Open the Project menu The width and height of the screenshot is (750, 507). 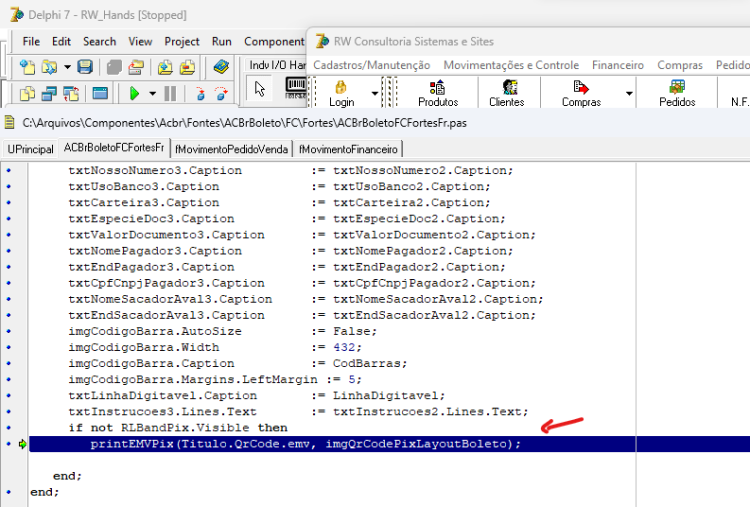(x=182, y=42)
